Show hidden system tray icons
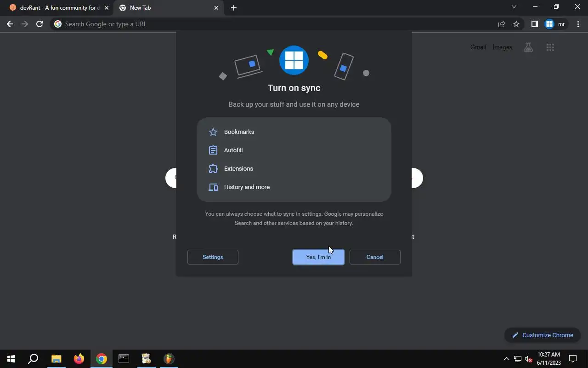 pos(507,359)
